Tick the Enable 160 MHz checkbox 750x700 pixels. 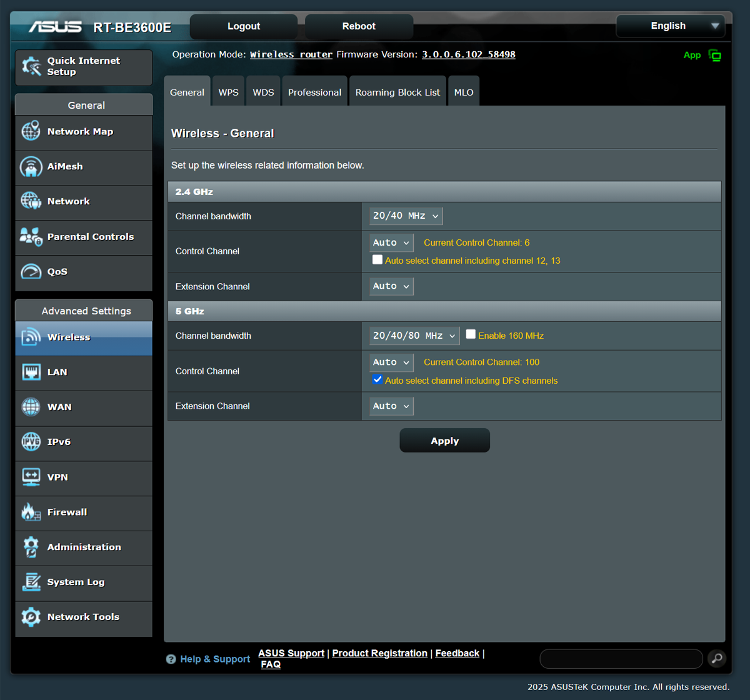471,334
